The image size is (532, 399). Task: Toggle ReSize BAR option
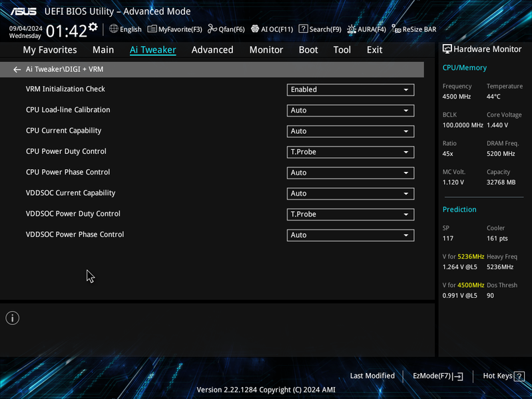tap(414, 29)
